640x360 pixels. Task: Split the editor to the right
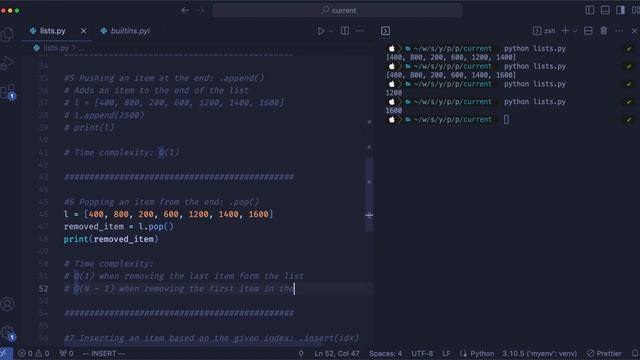coord(344,31)
